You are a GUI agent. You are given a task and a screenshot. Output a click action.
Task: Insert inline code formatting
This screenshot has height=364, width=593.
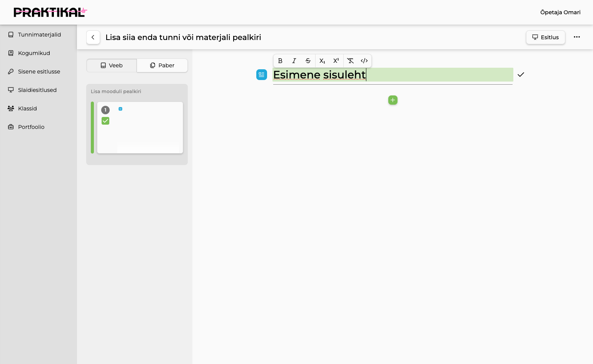364,61
